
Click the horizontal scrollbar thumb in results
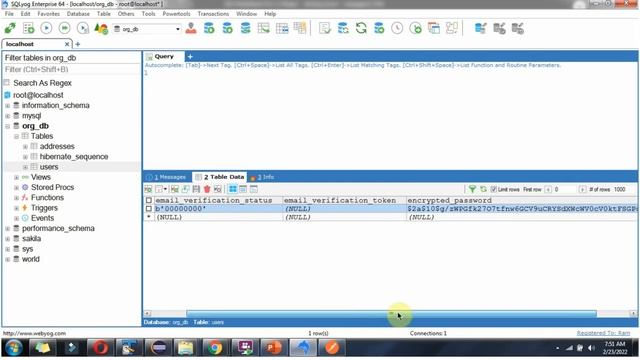coord(391,313)
